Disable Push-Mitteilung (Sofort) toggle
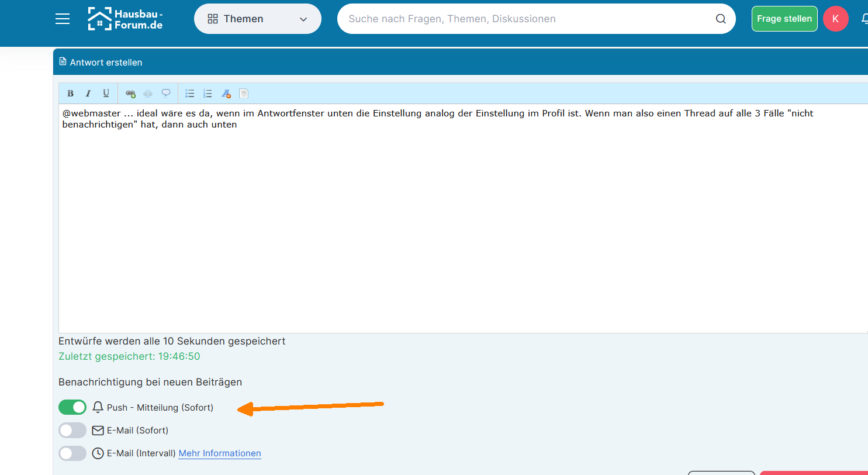 coord(72,407)
